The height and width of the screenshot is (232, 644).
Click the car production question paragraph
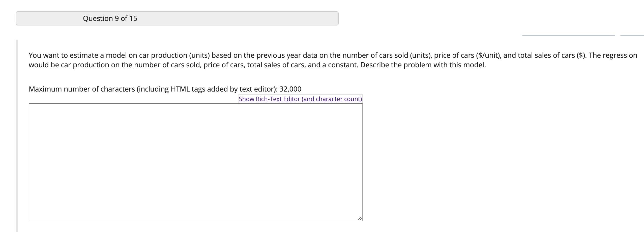[333, 60]
